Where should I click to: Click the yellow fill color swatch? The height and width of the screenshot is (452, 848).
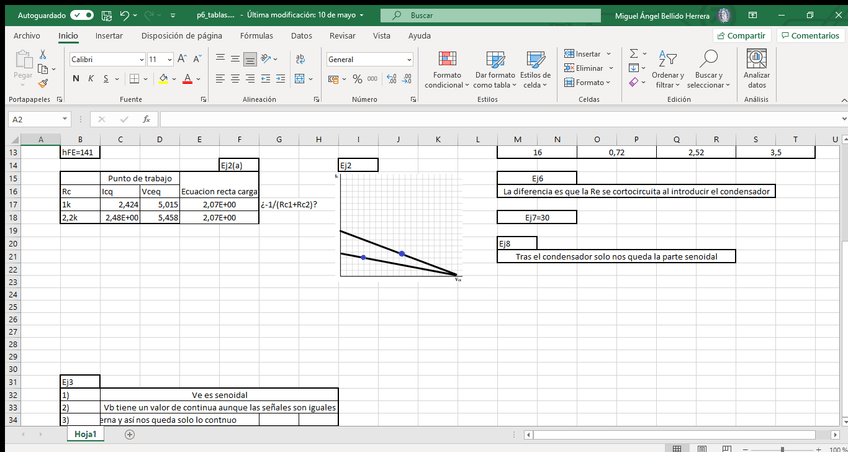[162, 79]
